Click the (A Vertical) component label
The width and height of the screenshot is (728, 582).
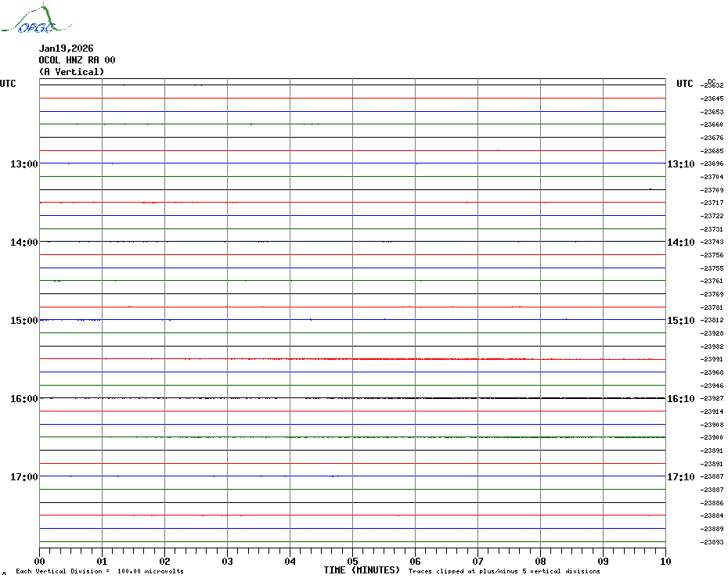pyautogui.click(x=71, y=72)
